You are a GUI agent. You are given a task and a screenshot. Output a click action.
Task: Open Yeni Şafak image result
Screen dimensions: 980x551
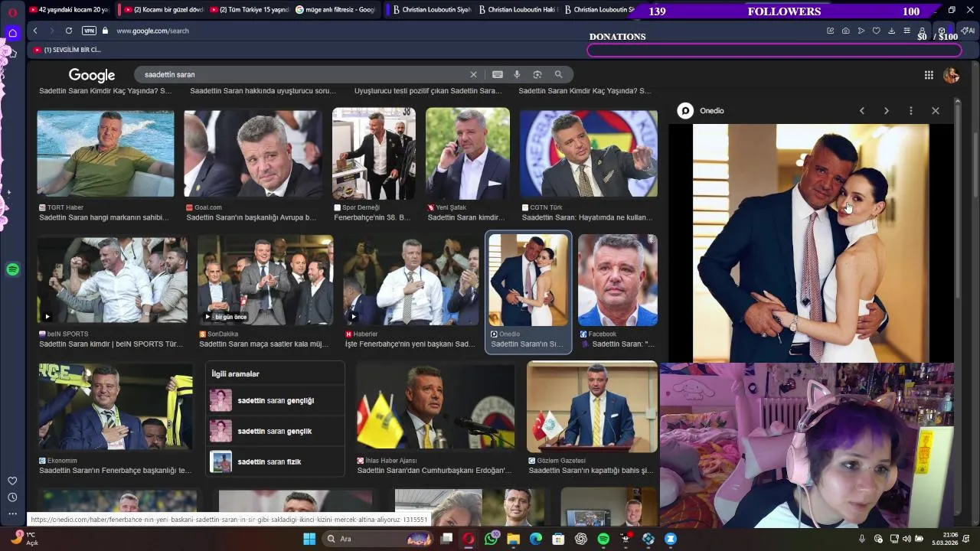pyautogui.click(x=468, y=154)
